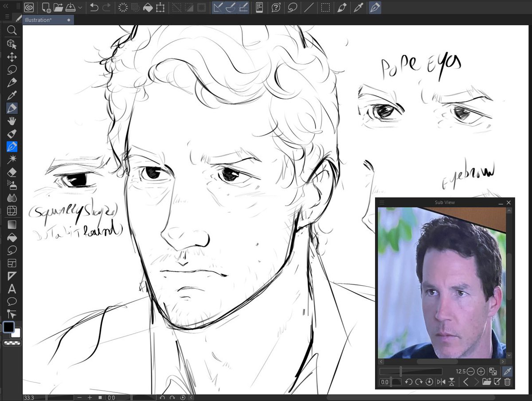The image size is (532, 401).
Task: Select the Hand tool in the toolbar
Action: [x=12, y=121]
